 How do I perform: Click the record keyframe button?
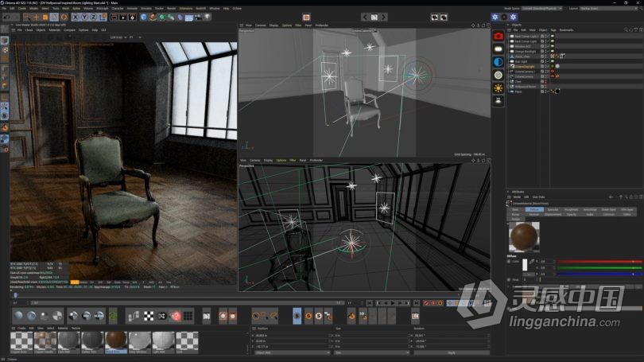click(x=426, y=303)
